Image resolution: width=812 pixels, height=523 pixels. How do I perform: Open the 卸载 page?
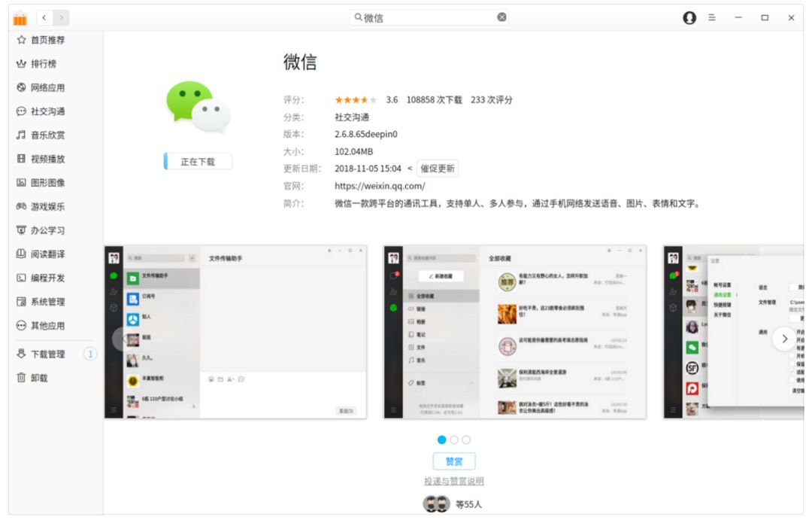point(39,379)
